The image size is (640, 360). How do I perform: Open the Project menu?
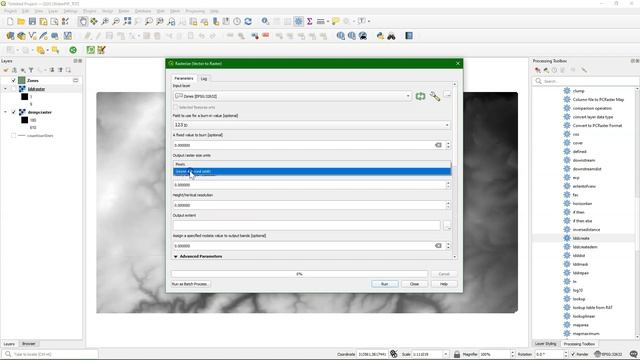11,11
